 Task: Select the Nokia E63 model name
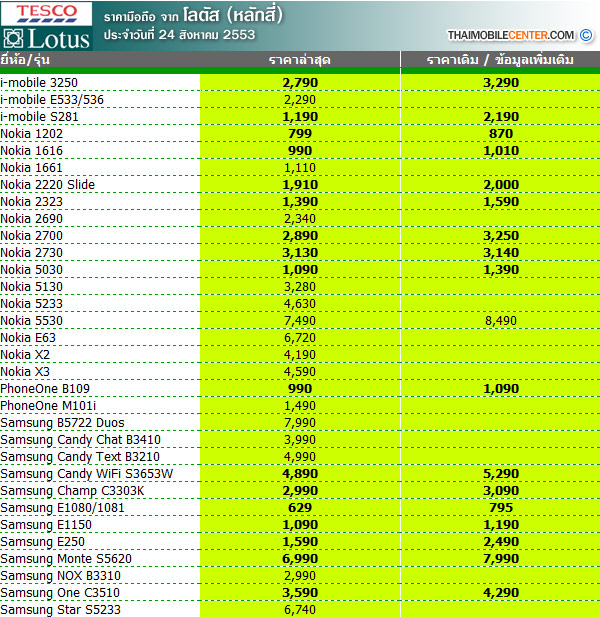coord(28,338)
